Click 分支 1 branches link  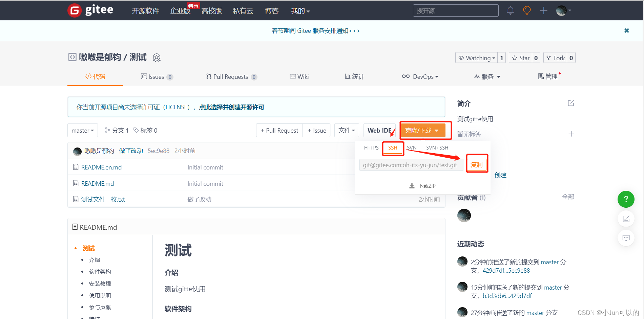click(117, 130)
